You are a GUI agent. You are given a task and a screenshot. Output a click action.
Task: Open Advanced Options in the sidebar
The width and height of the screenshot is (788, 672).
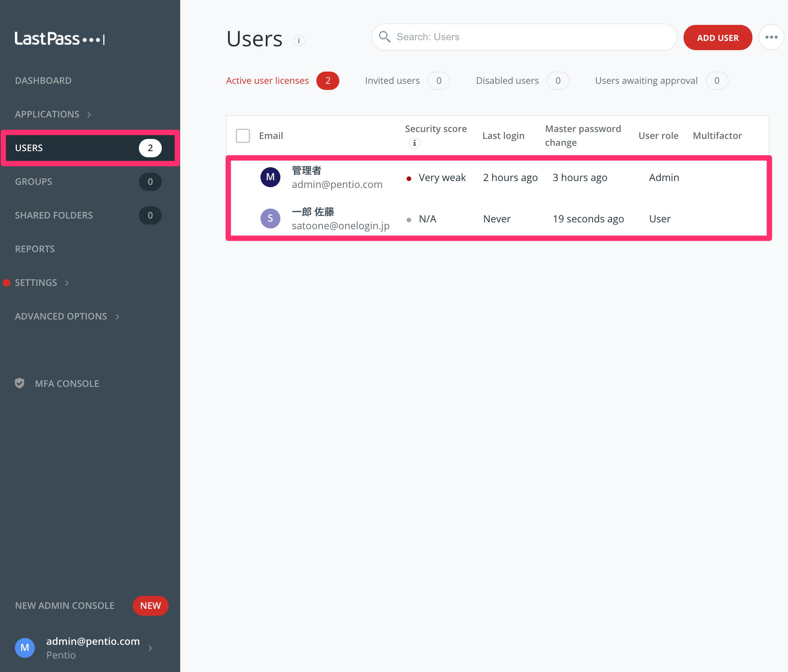pyautogui.click(x=61, y=316)
